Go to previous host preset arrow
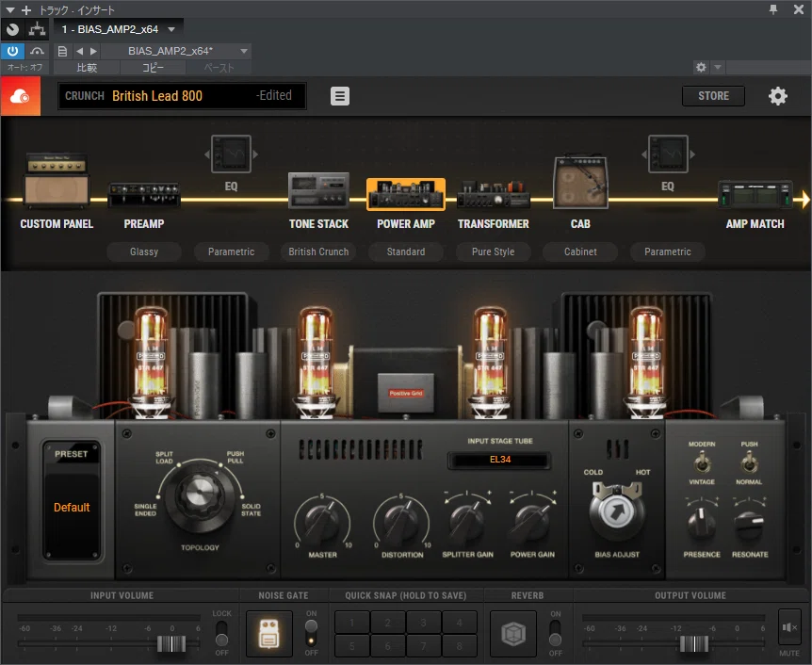This screenshot has height=665, width=812. click(x=79, y=51)
